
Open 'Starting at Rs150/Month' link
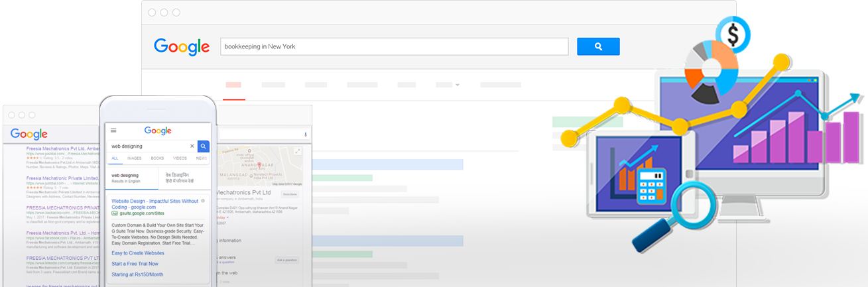coord(137,274)
